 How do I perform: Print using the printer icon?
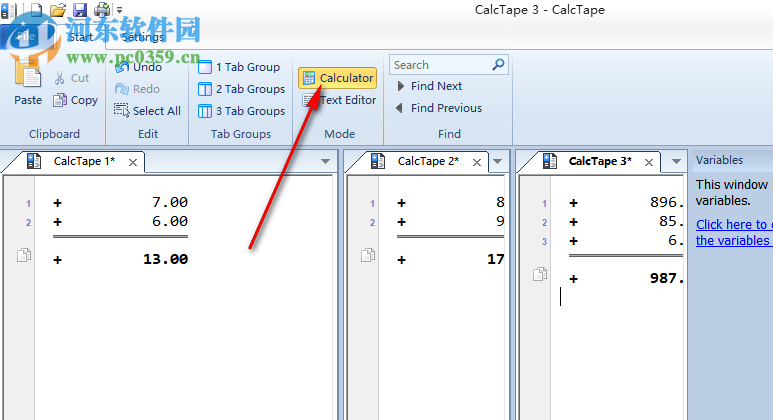coord(102,9)
